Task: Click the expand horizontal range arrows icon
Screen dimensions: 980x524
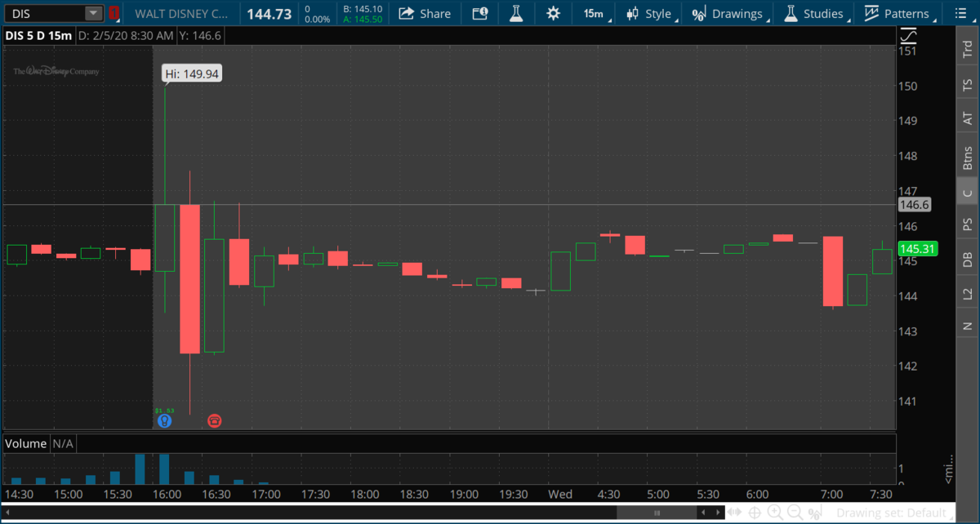Action: tap(736, 513)
